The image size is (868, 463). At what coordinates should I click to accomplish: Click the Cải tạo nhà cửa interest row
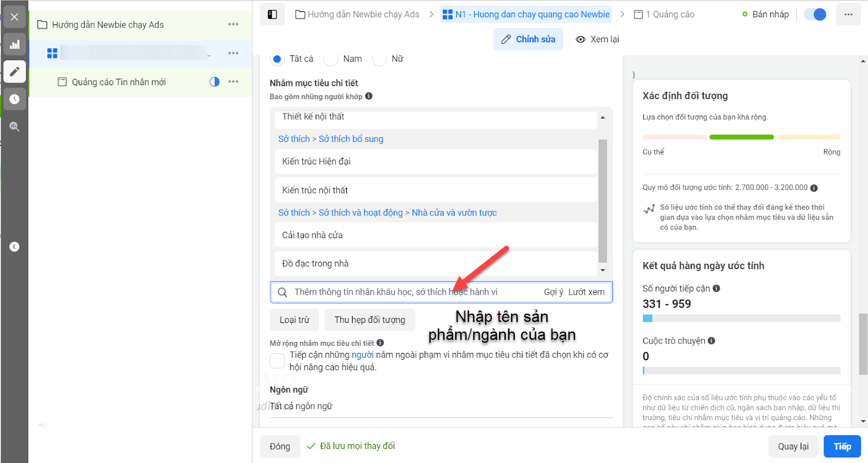point(436,235)
